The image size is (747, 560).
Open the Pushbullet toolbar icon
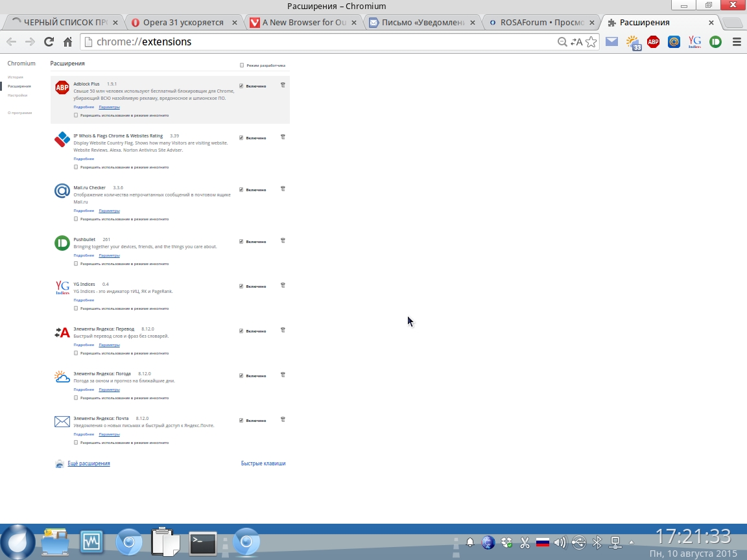pyautogui.click(x=716, y=42)
